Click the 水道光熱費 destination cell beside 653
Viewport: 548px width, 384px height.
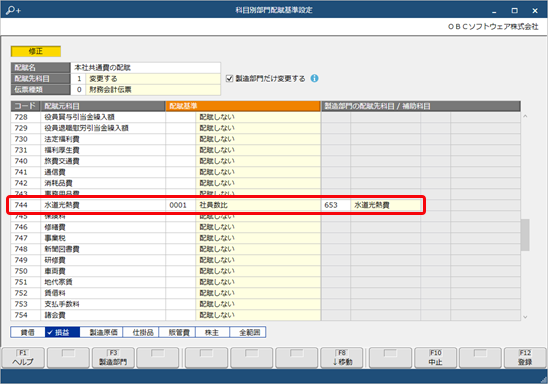coord(386,205)
